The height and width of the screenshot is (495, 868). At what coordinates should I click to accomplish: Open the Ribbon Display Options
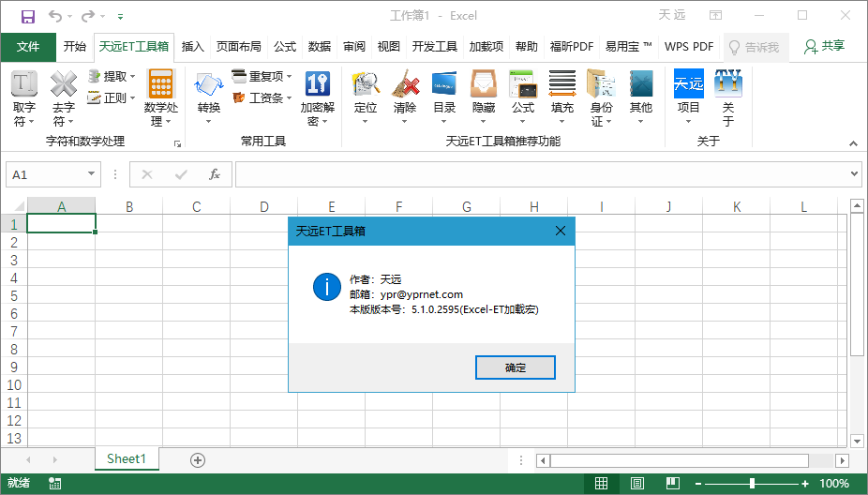coord(716,16)
